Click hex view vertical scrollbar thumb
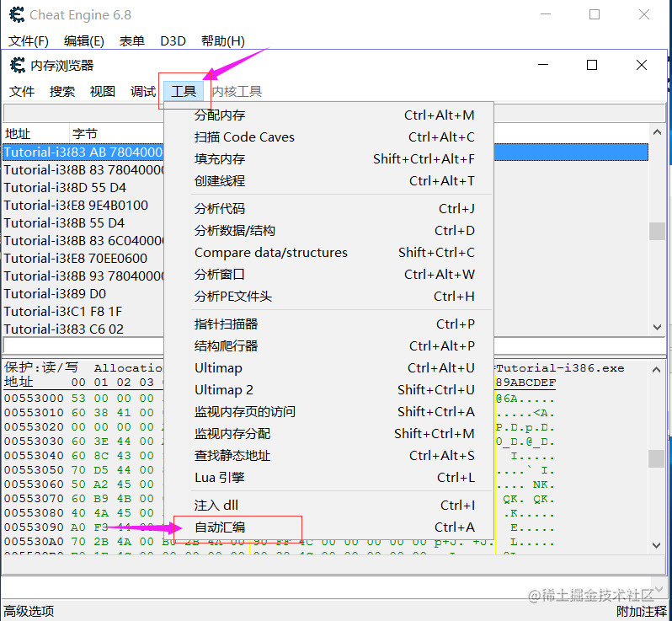Image resolution: width=672 pixels, height=621 pixels. pyautogui.click(x=656, y=458)
